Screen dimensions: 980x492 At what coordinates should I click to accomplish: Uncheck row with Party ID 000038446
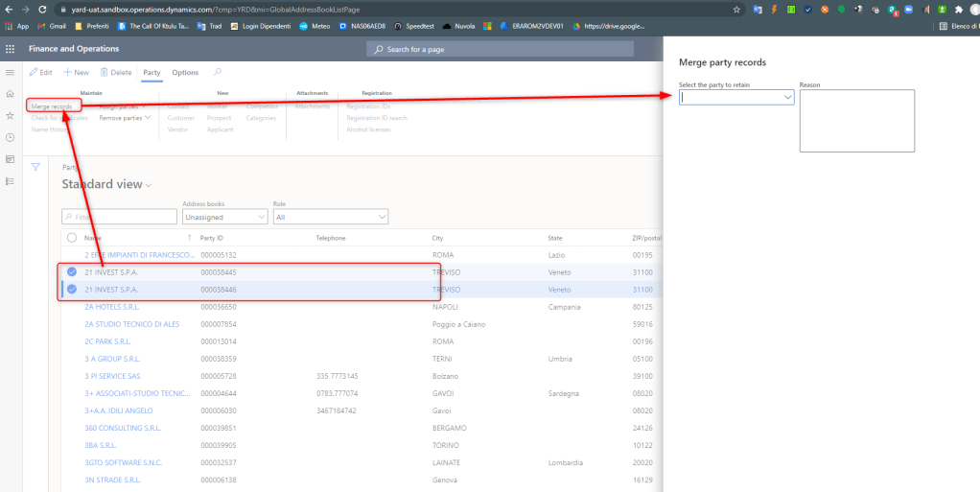[72, 290]
